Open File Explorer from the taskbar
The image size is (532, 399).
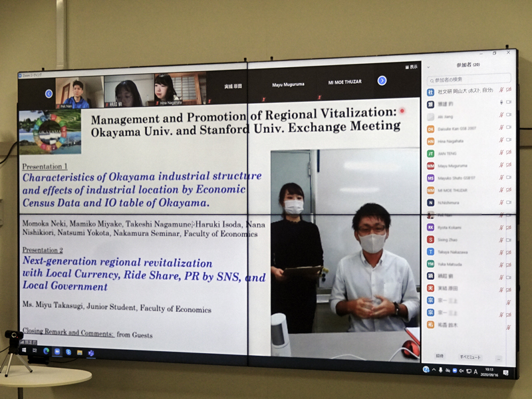(x=79, y=353)
